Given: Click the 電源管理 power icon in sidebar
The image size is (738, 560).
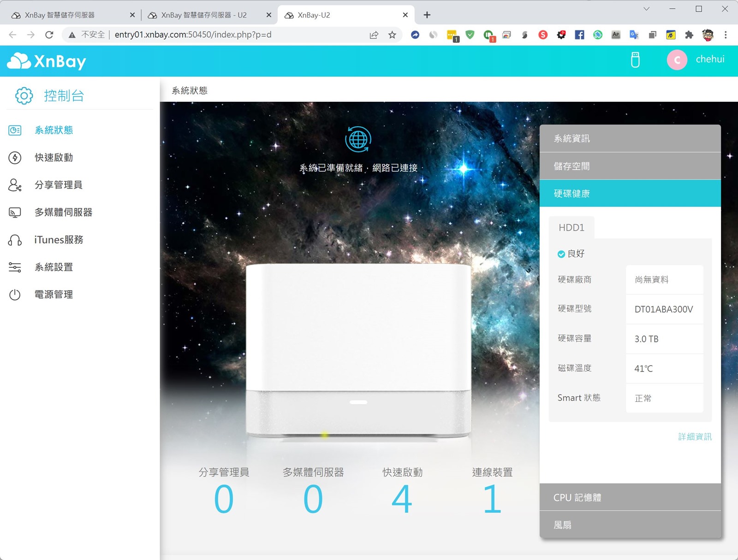Looking at the screenshot, I should point(15,295).
